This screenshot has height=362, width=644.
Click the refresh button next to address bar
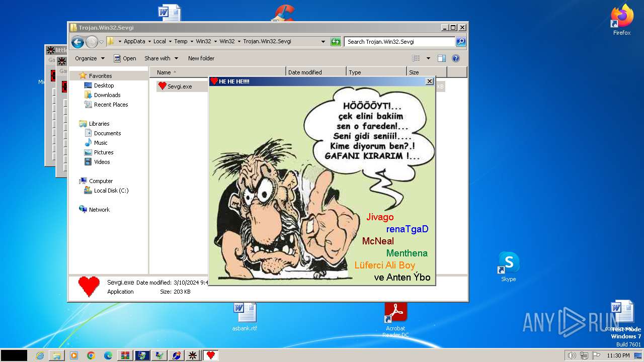click(x=336, y=42)
